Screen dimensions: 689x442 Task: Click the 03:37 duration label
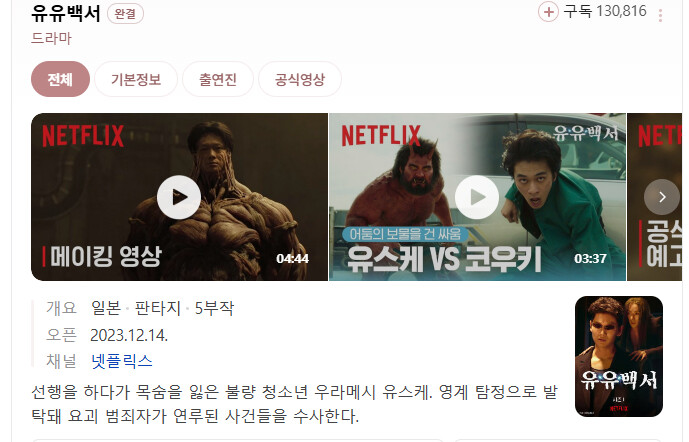[x=591, y=259]
